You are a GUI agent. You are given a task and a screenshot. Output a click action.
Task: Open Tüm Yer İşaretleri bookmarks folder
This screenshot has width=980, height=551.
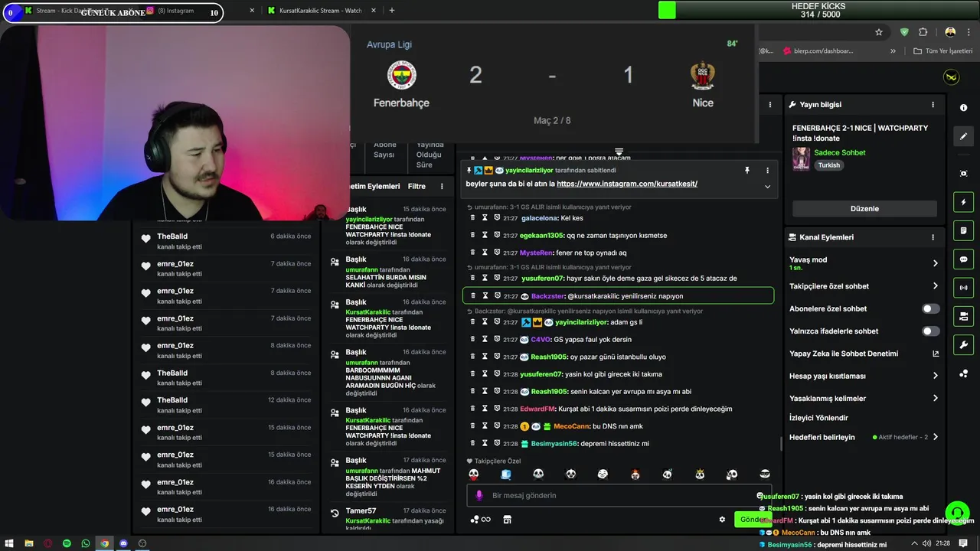[x=944, y=51]
